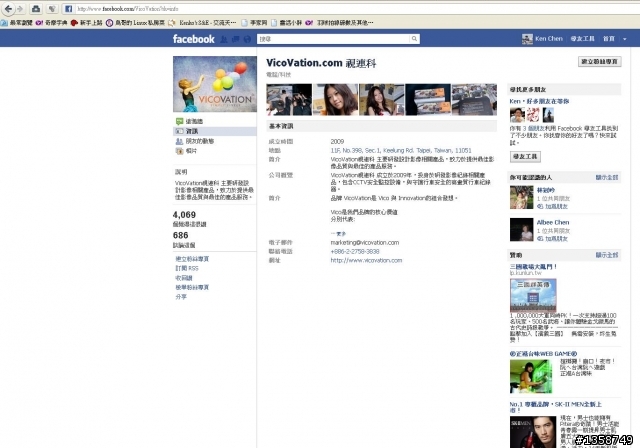This screenshot has width=640, height=448.
Task: Open the 事家网 bookmark
Action: (x=254, y=23)
